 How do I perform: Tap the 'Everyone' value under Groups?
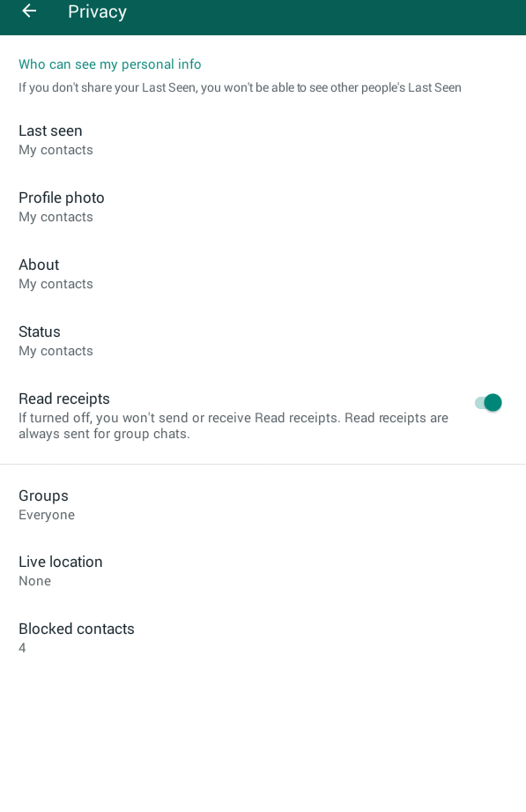(47, 515)
